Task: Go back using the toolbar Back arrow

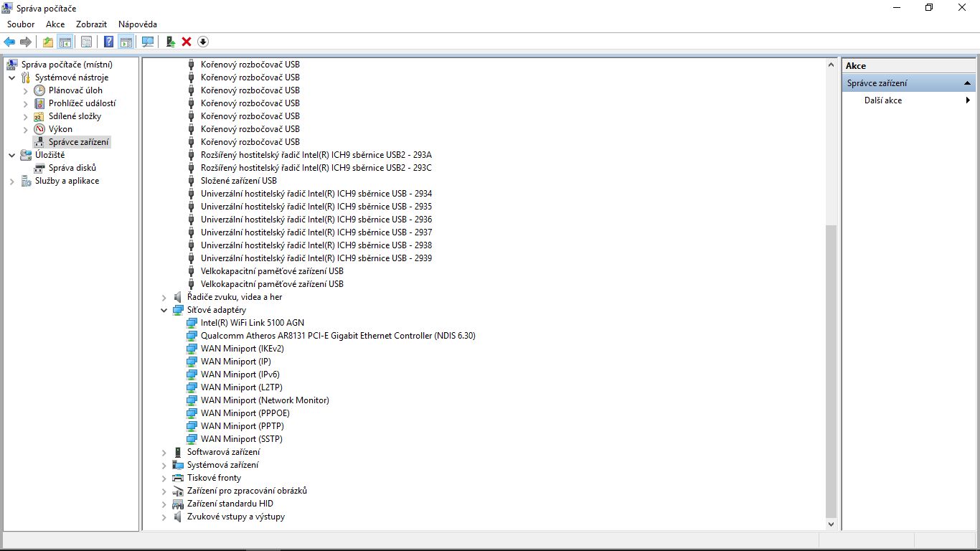Action: [9, 42]
